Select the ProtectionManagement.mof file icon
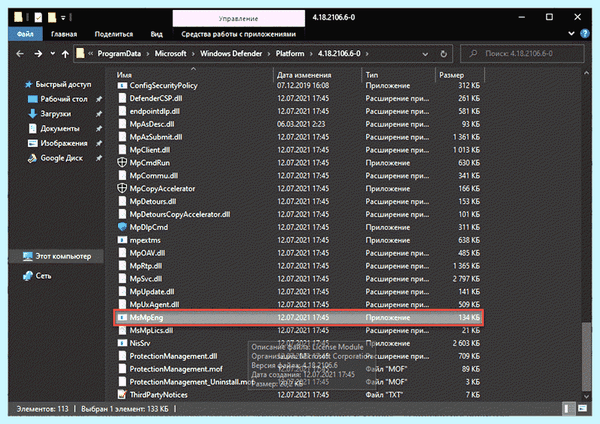 122,369
